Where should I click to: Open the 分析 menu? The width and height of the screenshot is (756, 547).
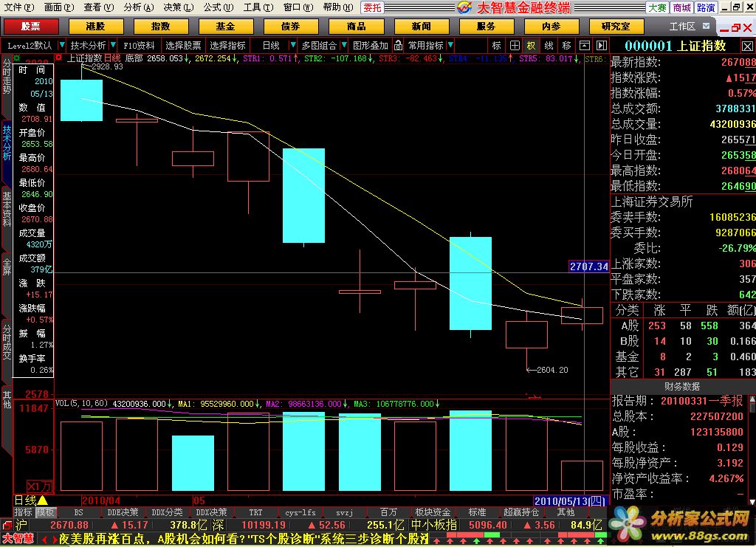click(138, 7)
